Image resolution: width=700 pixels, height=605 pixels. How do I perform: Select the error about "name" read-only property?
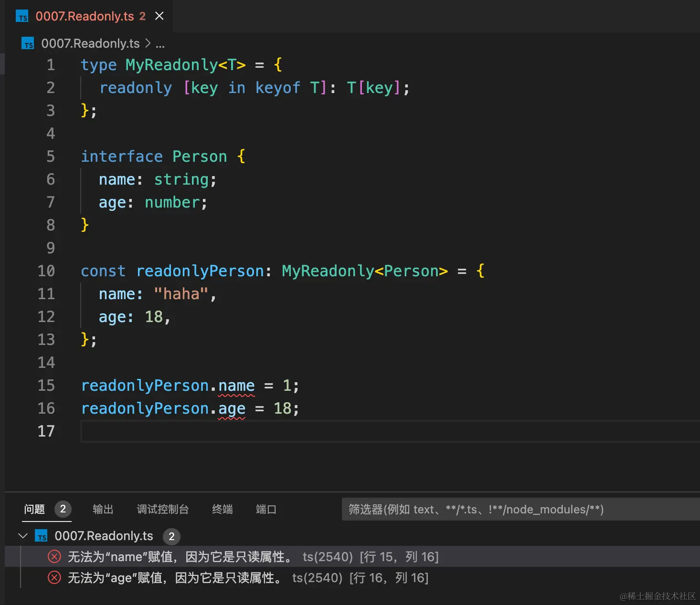coord(352,557)
